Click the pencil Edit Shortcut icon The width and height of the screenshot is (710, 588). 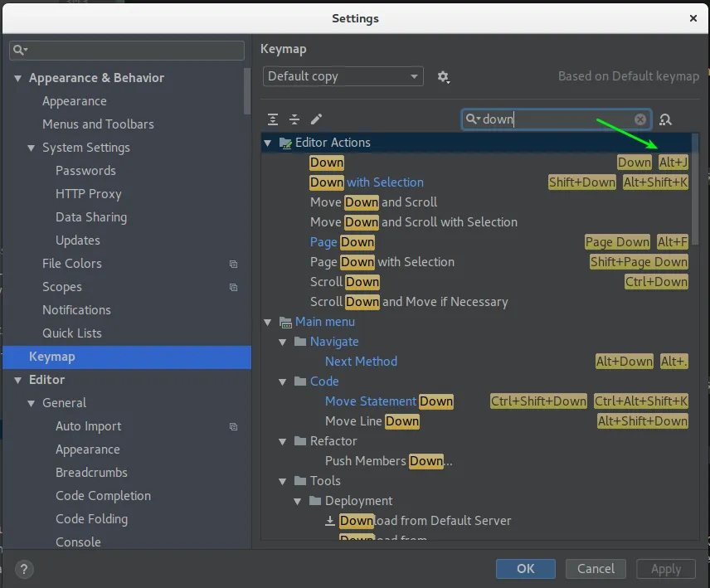(316, 119)
